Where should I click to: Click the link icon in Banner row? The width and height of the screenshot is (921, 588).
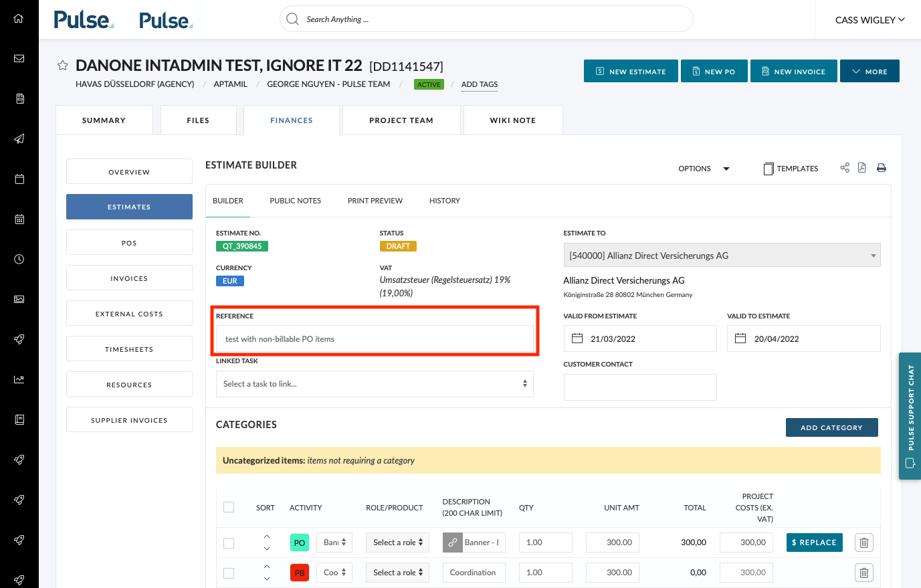click(453, 543)
